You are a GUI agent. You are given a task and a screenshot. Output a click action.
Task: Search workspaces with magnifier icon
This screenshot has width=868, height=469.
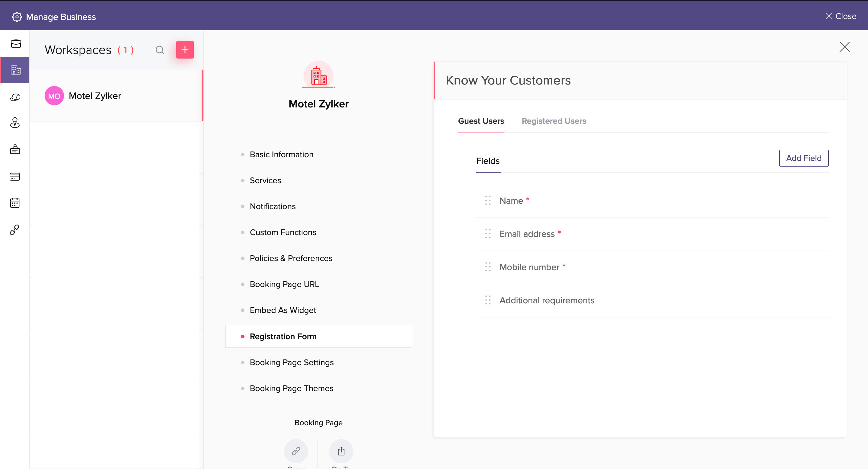160,50
